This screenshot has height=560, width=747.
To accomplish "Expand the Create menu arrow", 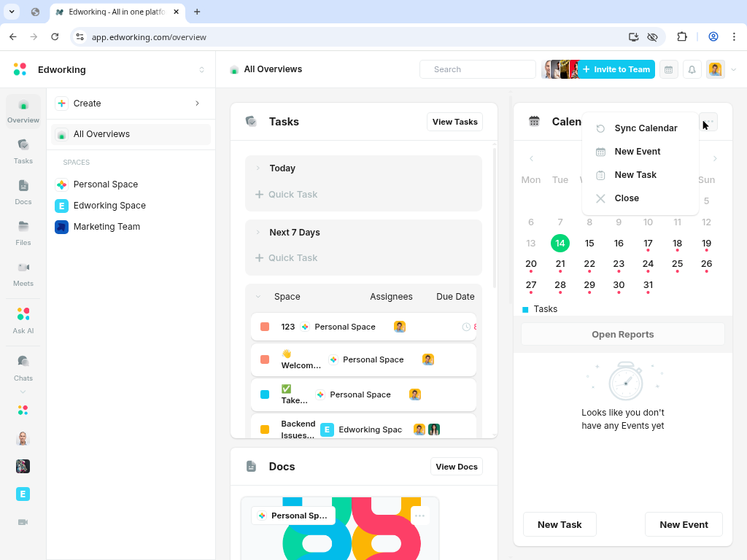I will 197,104.
